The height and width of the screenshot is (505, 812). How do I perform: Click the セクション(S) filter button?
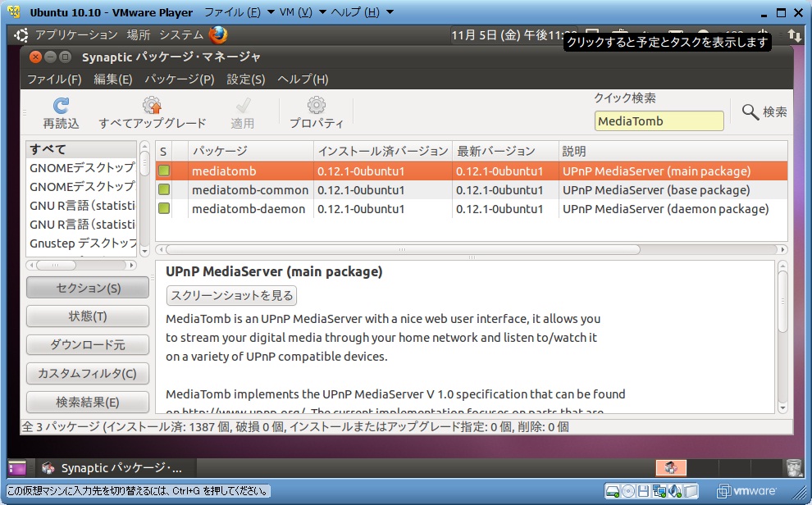[88, 288]
